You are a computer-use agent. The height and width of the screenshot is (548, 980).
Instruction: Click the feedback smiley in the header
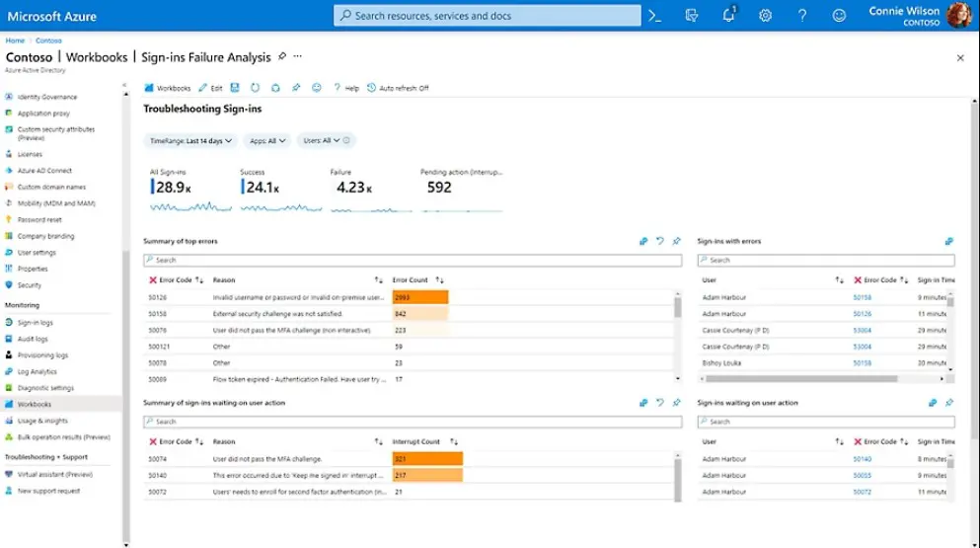[839, 16]
